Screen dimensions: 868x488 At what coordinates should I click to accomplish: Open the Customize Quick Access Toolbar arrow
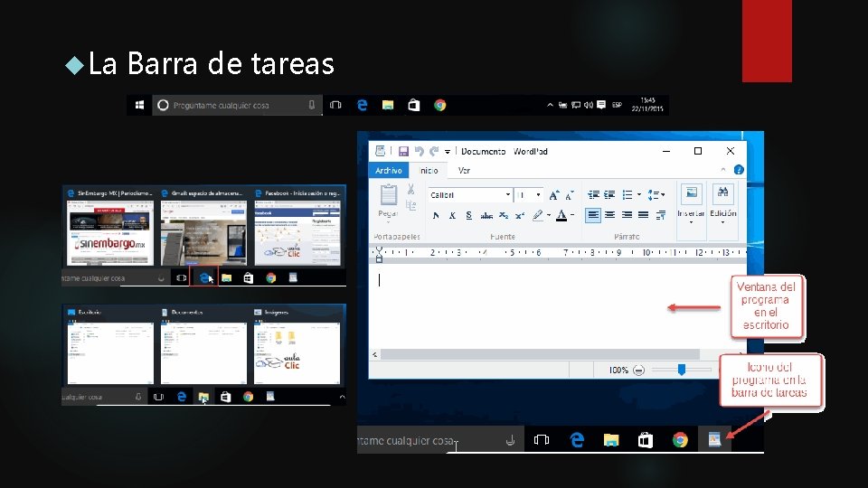(448, 152)
